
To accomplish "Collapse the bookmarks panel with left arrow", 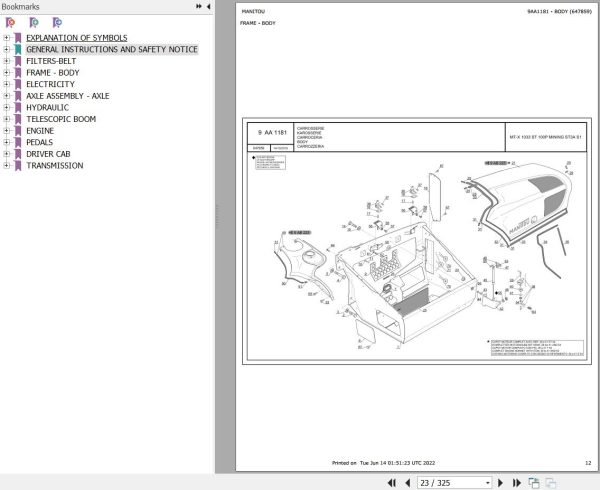I will (208, 7).
